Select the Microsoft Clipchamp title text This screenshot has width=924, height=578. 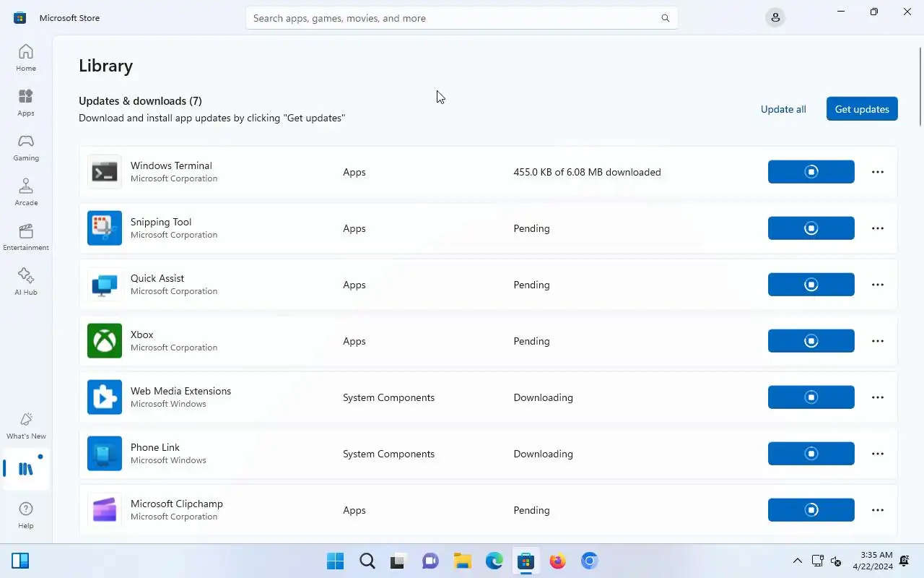point(177,504)
